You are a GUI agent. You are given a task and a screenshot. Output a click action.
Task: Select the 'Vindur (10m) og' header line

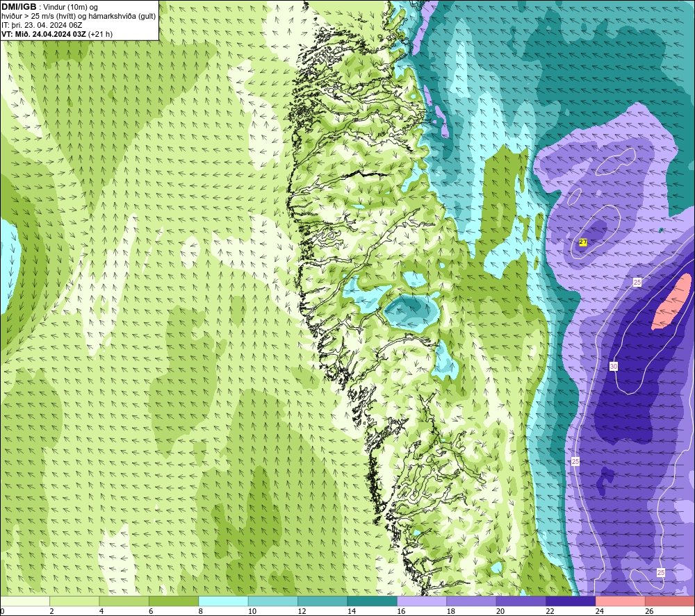pyautogui.click(x=70, y=8)
